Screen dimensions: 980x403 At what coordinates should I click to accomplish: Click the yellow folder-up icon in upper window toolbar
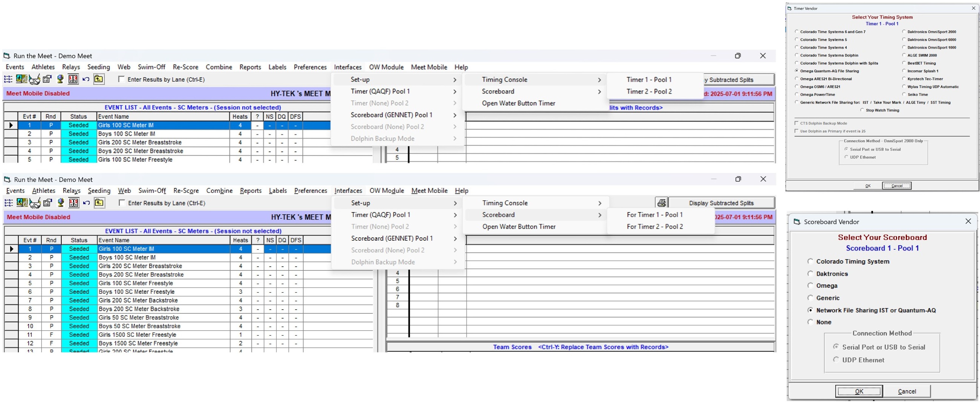pos(99,79)
